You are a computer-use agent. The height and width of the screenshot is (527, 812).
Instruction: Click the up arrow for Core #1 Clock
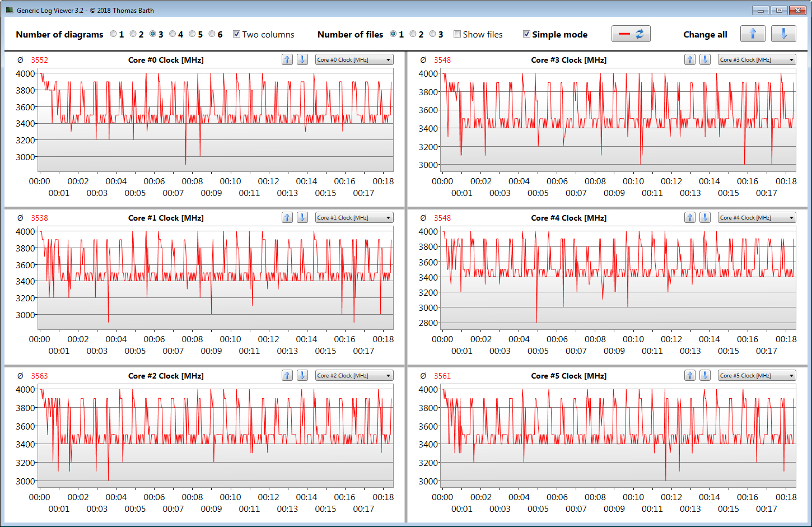(x=287, y=217)
